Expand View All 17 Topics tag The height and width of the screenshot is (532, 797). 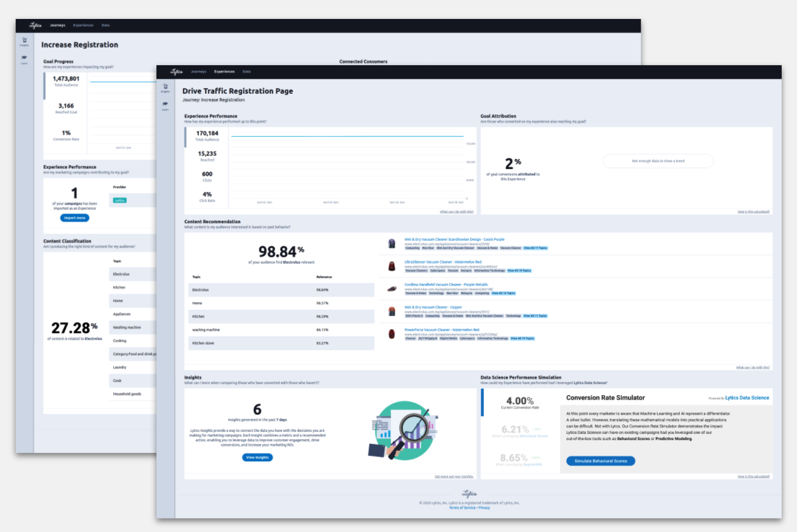[536, 248]
